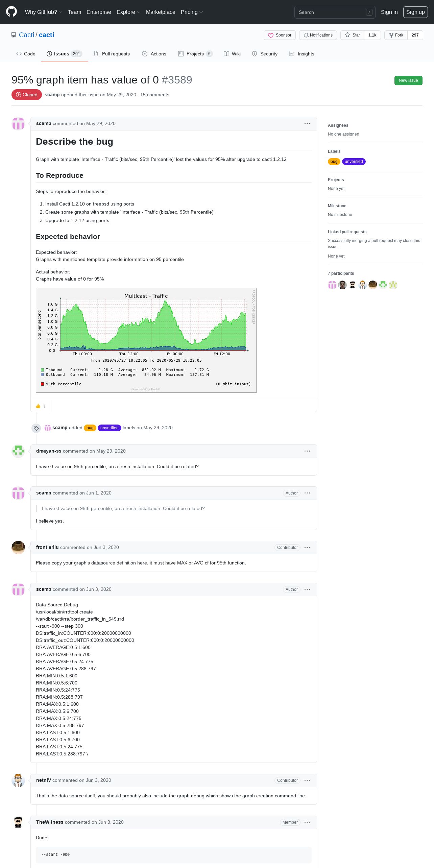Open the Marketplace link
This screenshot has width=434, height=868.
(161, 12)
